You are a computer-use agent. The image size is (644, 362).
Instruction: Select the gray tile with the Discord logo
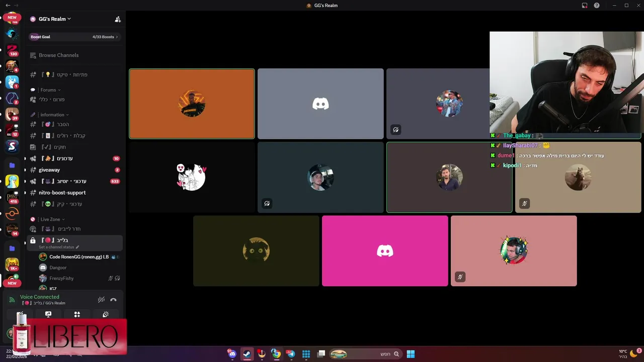pos(320,104)
